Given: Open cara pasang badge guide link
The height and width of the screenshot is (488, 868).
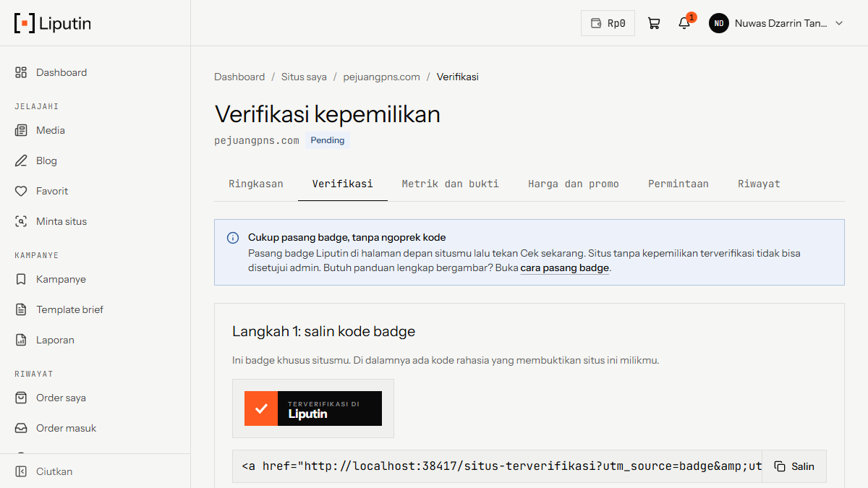Looking at the screenshot, I should [564, 267].
